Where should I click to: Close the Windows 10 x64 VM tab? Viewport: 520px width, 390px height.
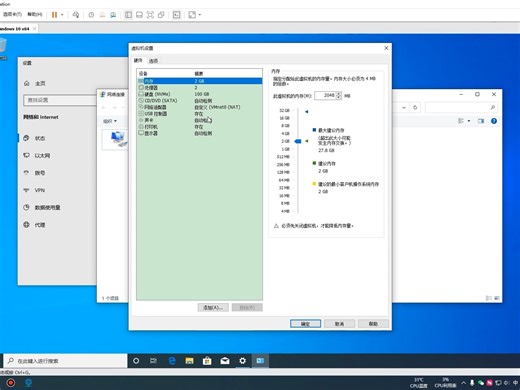point(34,29)
